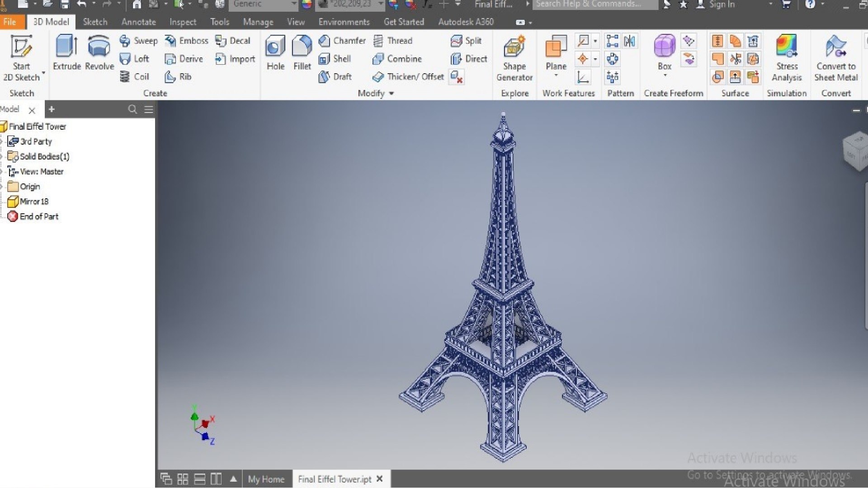
Task: Select the Revolve tool
Action: [99, 53]
